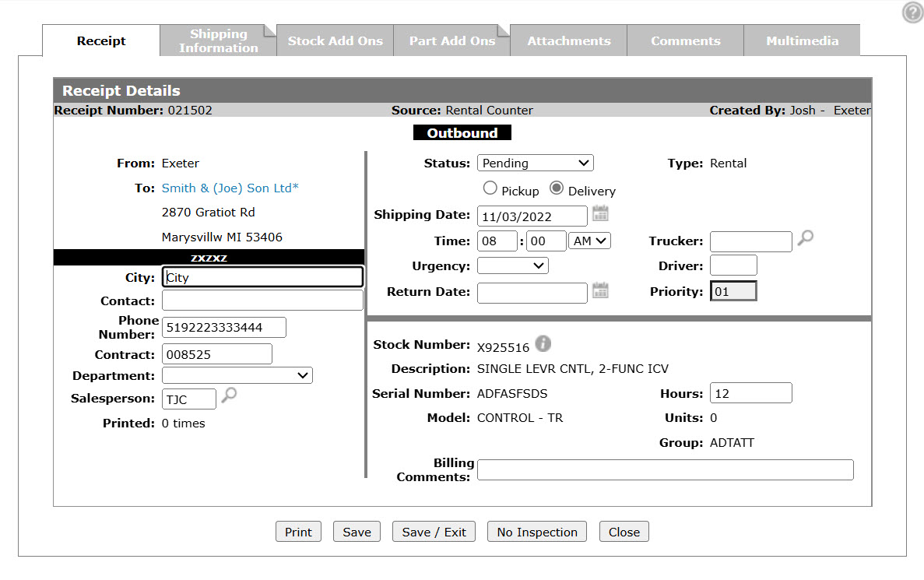Focus the Trucker input field
The image size is (924, 580).
pos(750,241)
